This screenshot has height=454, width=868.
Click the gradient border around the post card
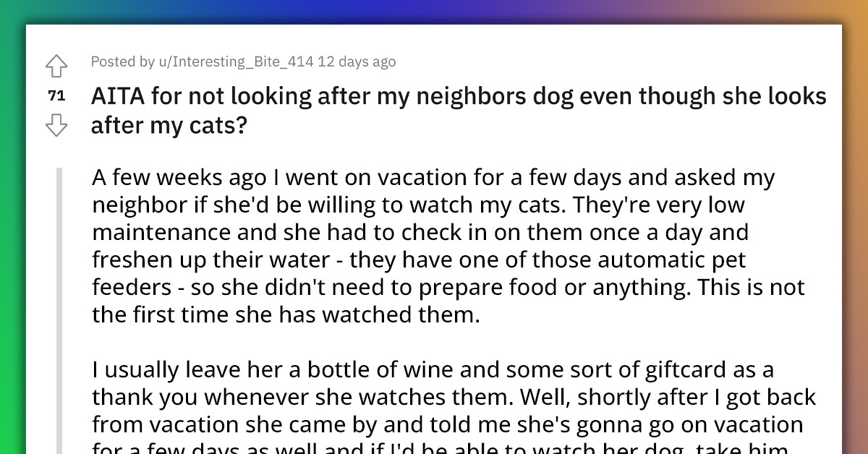point(434,11)
